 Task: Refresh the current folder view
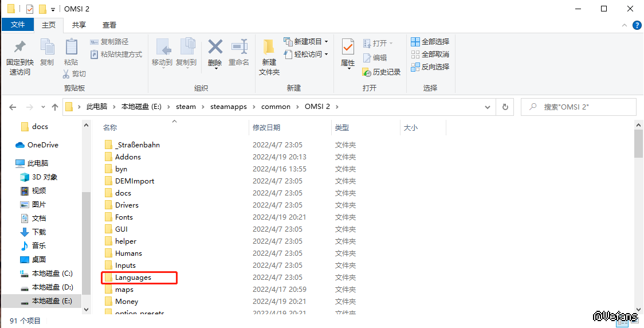(505, 107)
